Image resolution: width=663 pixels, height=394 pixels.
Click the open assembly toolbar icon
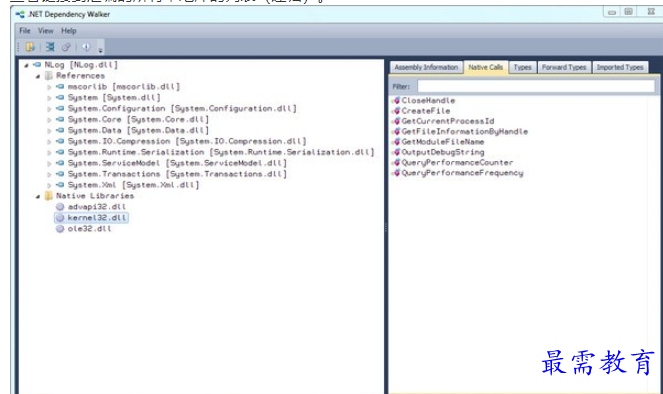[30, 47]
